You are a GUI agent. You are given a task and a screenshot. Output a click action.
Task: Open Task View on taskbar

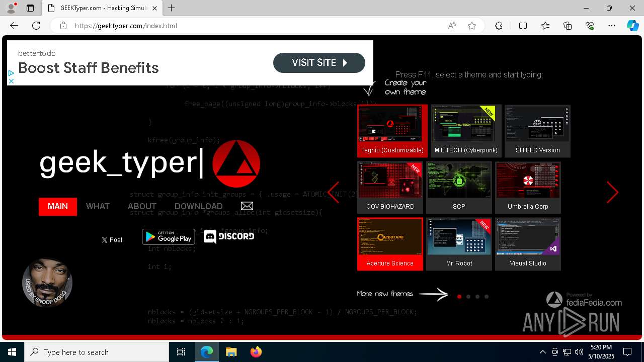point(181,352)
